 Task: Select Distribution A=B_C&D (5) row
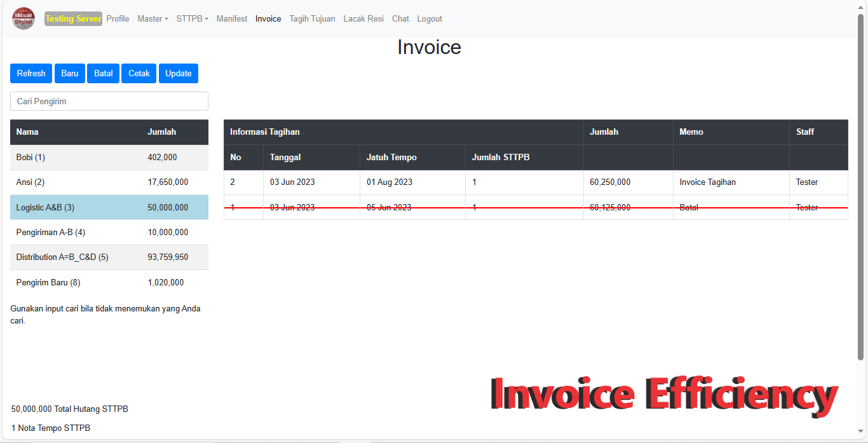pos(109,257)
